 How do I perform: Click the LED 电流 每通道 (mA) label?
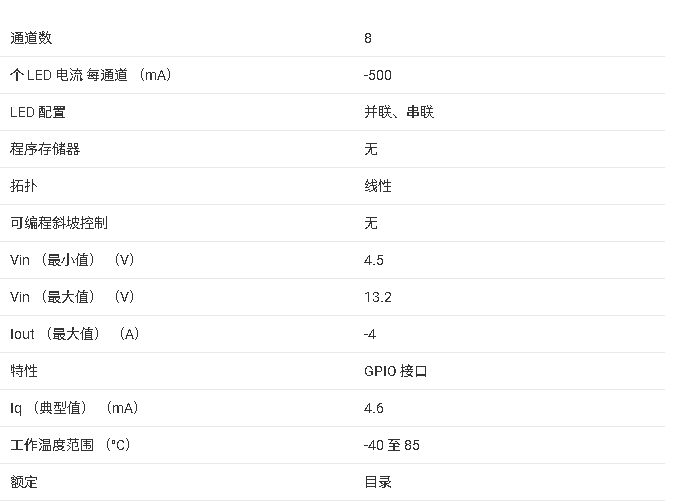point(91,75)
